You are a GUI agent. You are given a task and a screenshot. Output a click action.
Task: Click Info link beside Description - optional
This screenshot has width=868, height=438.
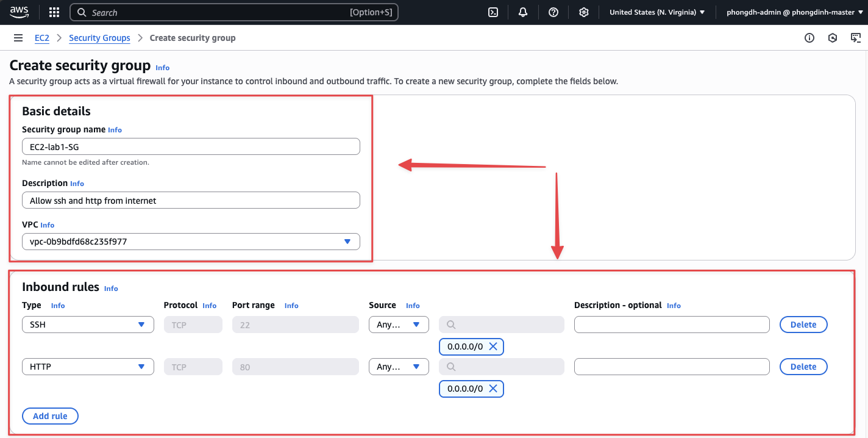pyautogui.click(x=674, y=306)
